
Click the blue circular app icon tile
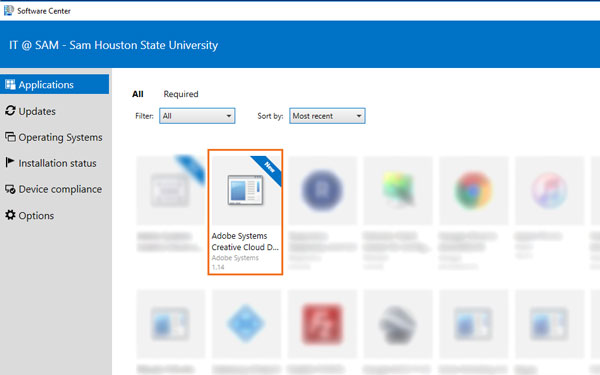click(x=322, y=191)
